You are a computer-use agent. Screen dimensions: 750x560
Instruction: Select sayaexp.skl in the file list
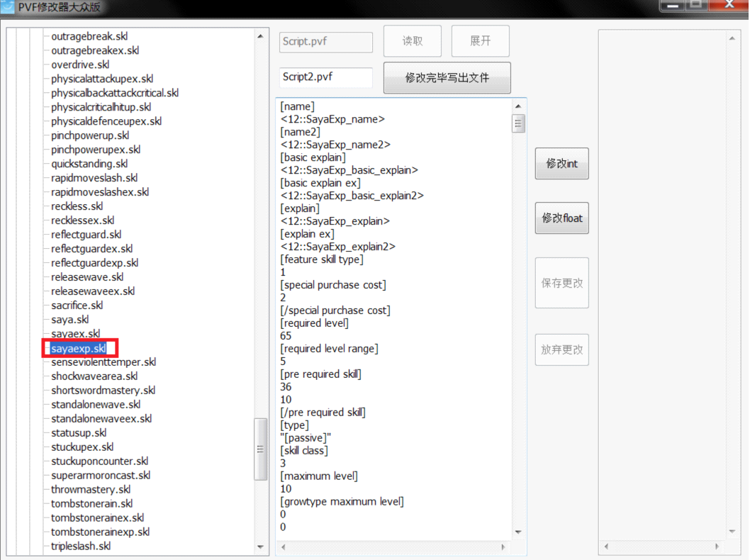coord(78,348)
